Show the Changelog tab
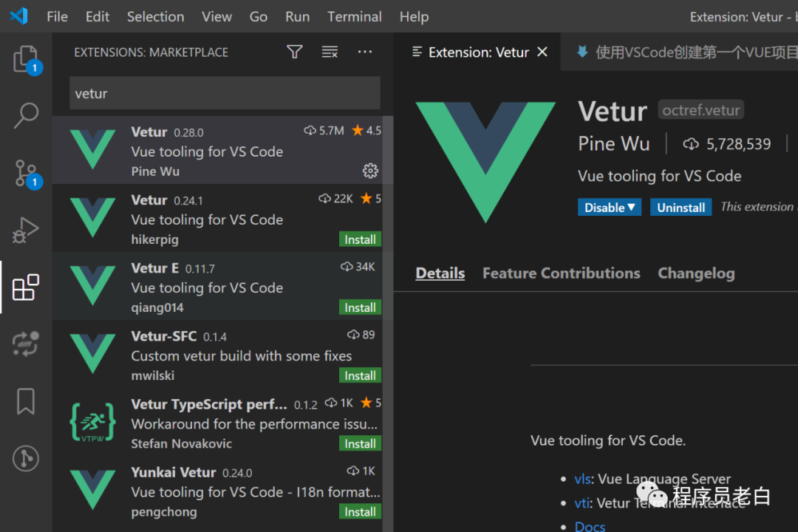Viewport: 798px width, 532px height. pyautogui.click(x=696, y=273)
